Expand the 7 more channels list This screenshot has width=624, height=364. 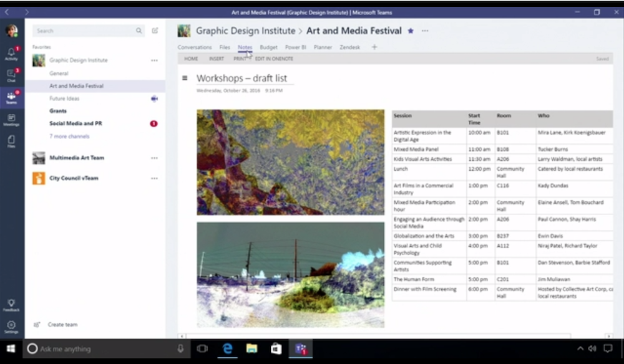(x=69, y=136)
